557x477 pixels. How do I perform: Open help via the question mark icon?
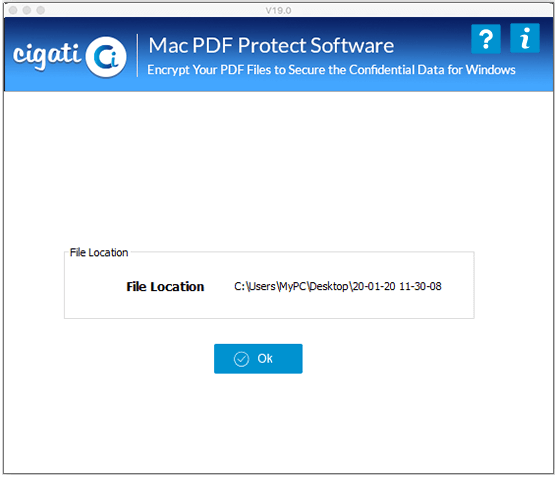tap(486, 39)
